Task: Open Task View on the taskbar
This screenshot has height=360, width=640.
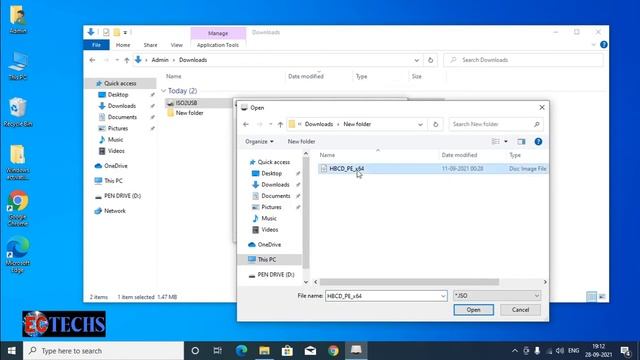Action: pyautogui.click(x=218, y=351)
